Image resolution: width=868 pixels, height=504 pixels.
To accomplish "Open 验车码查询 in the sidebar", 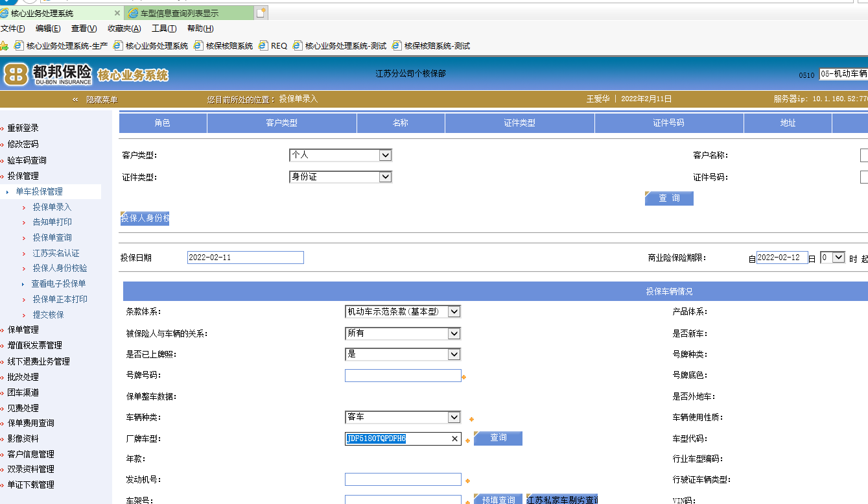I will click(x=27, y=160).
